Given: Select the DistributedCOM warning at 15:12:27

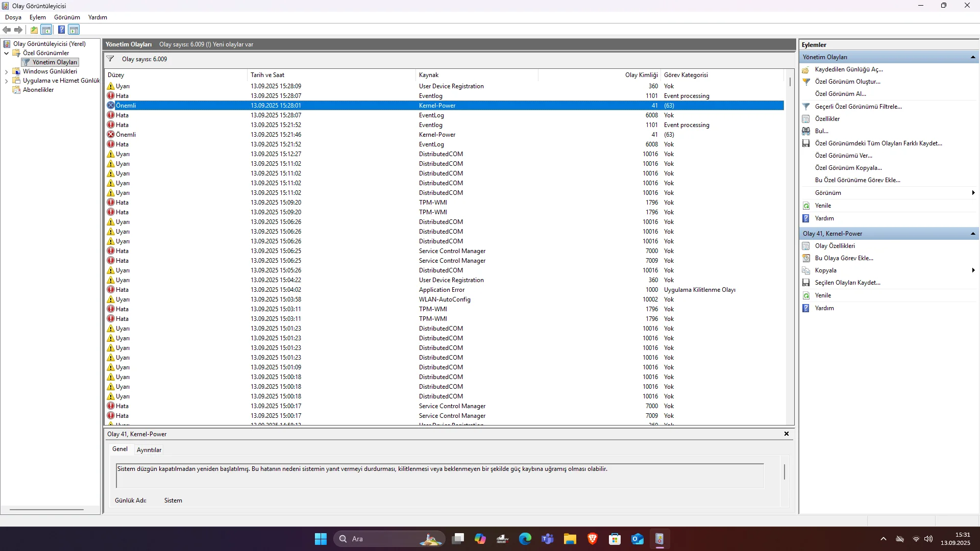Looking at the screenshot, I should pos(445,154).
